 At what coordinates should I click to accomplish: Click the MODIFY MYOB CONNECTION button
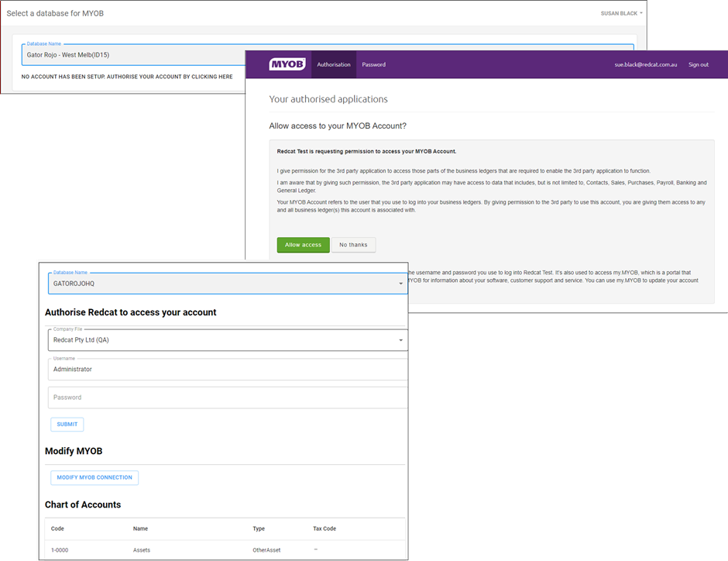(94, 477)
